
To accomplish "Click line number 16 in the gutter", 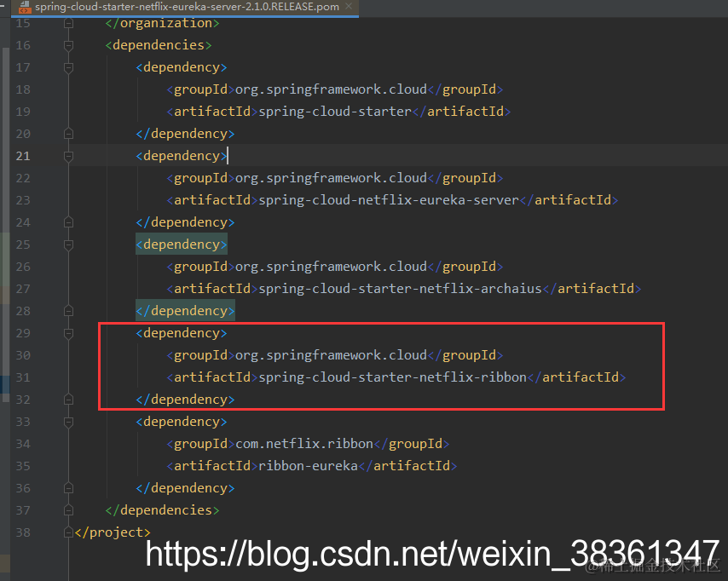I will 23,45.
